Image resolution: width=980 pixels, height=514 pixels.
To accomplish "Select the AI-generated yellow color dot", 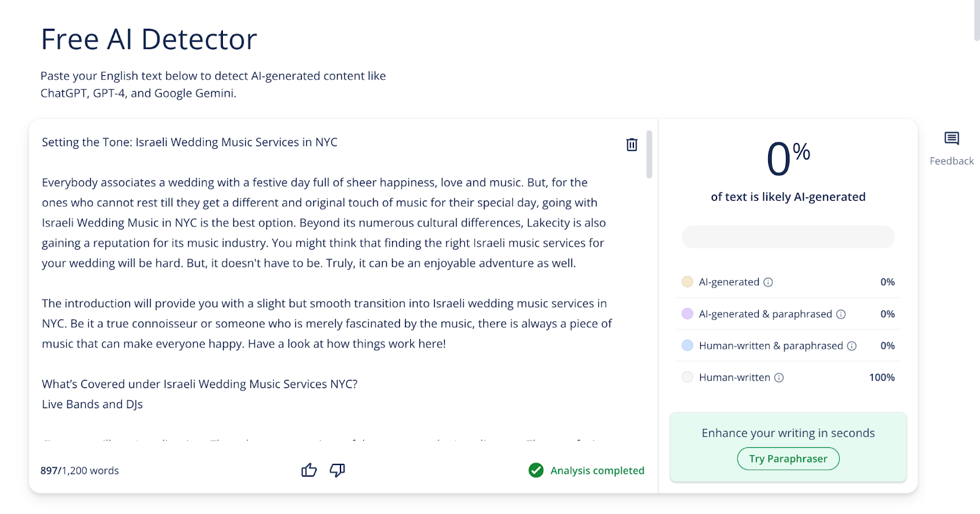I will click(x=687, y=281).
